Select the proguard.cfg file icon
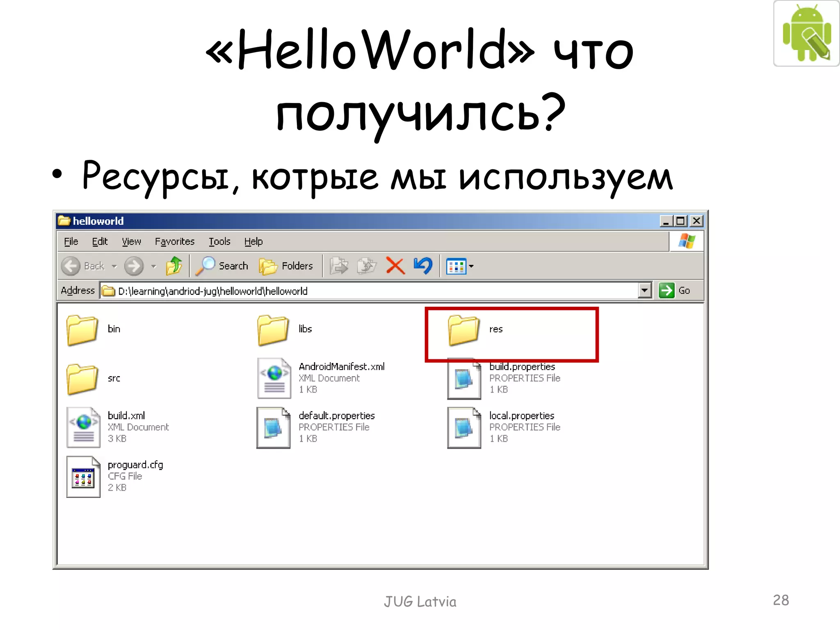The height and width of the screenshot is (630, 840). pos(83,477)
